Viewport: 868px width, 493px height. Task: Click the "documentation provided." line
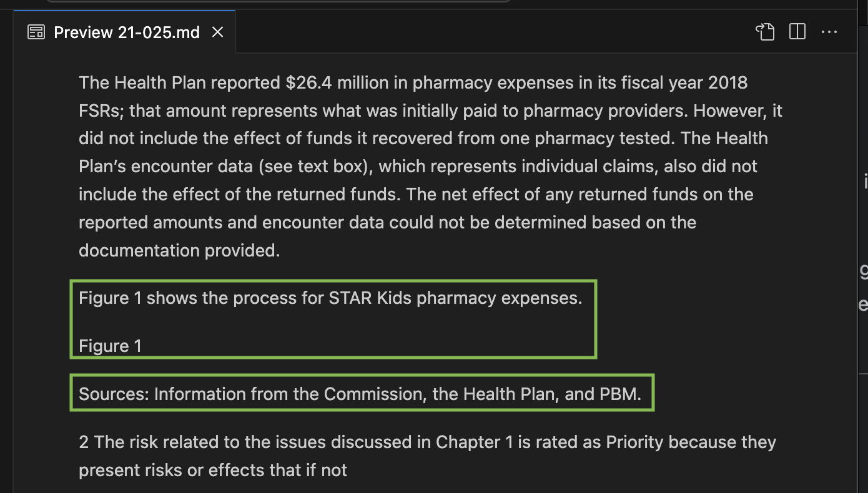click(179, 250)
